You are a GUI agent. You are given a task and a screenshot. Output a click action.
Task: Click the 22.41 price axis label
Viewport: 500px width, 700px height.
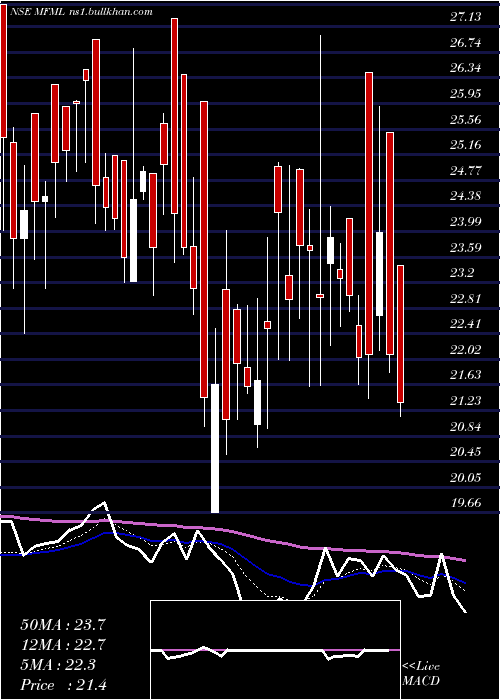(x=465, y=324)
